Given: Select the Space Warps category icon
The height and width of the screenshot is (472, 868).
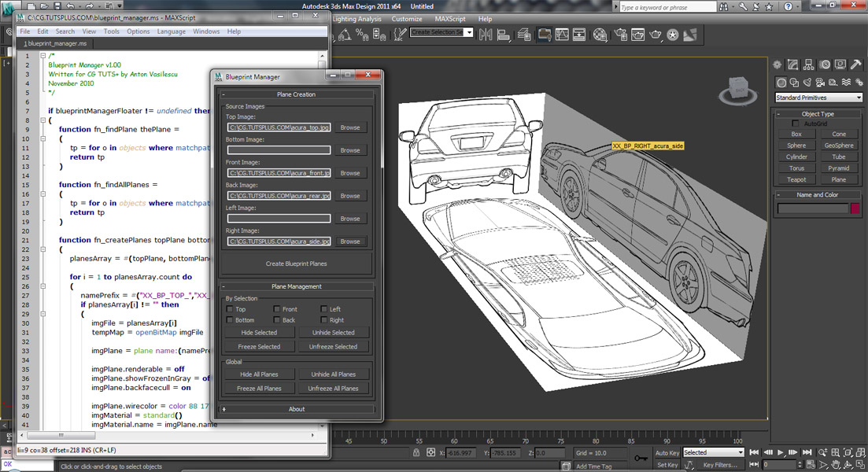Looking at the screenshot, I should (847, 83).
